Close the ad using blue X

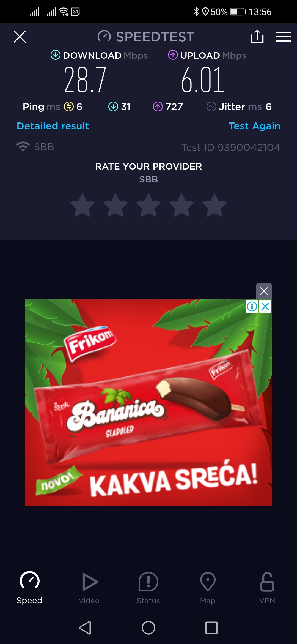coord(265,306)
